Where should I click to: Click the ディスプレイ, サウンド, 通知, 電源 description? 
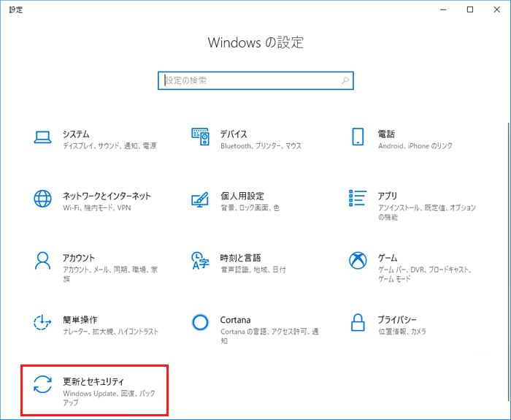coord(109,146)
